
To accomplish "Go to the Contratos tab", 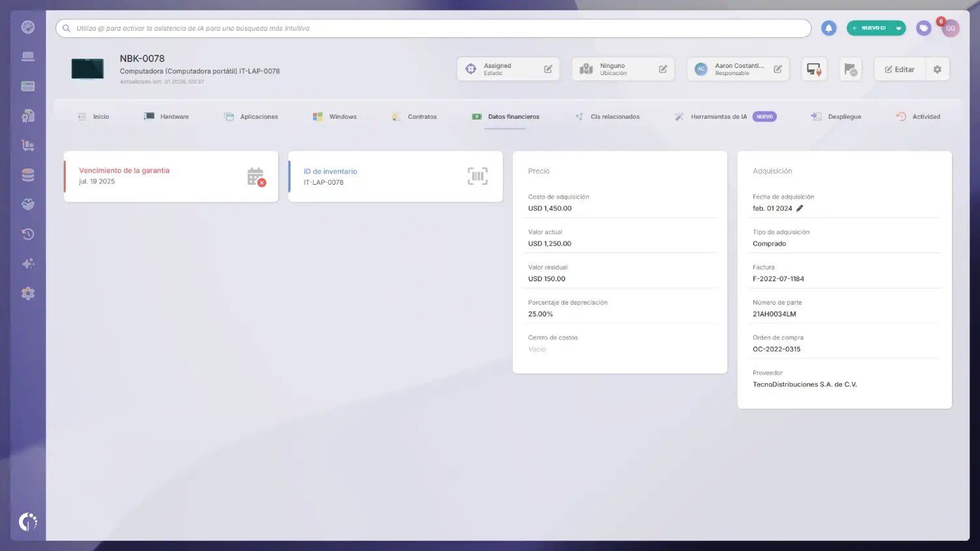I will pyautogui.click(x=414, y=117).
